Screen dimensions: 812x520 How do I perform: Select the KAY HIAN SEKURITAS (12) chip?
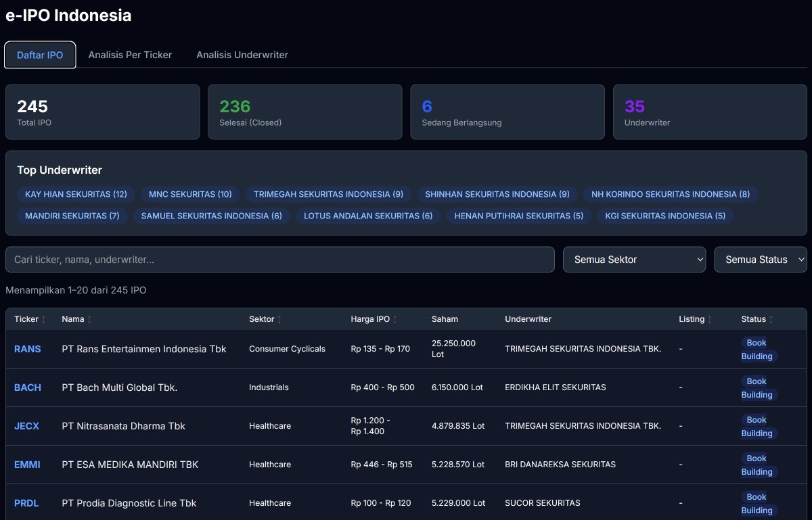coord(76,194)
